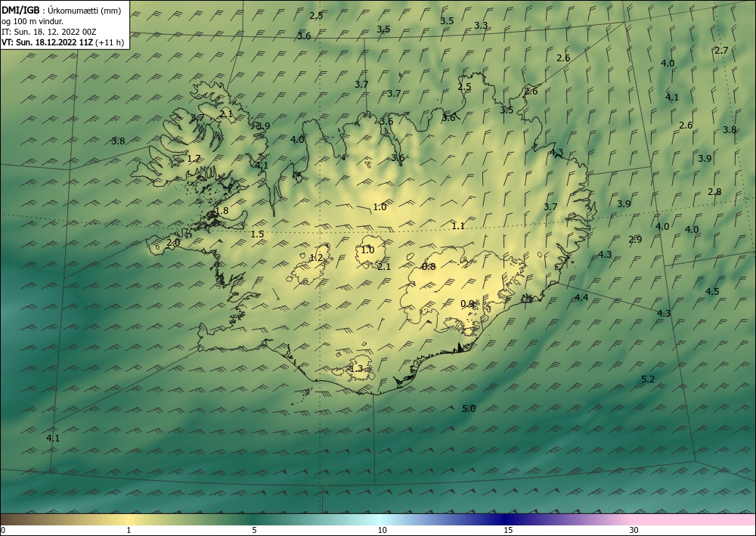Click the 30 tick on the color scale

tap(634, 530)
